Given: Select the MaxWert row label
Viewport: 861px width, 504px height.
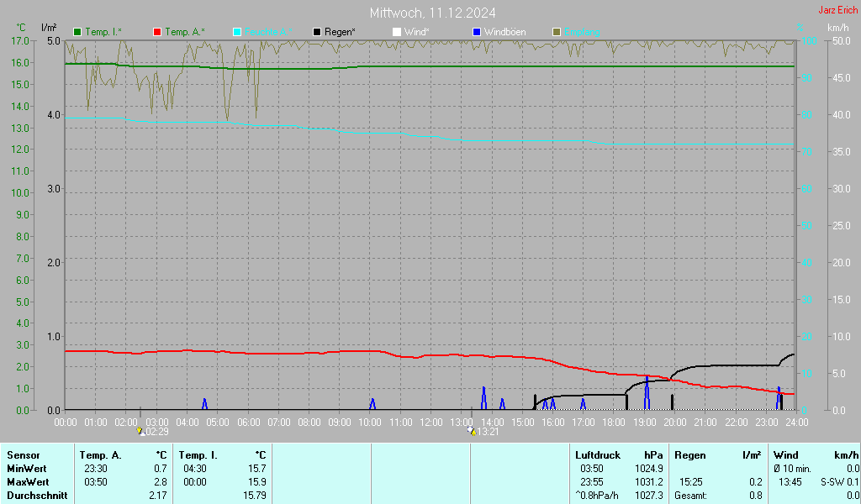Looking at the screenshot, I should [x=27, y=482].
